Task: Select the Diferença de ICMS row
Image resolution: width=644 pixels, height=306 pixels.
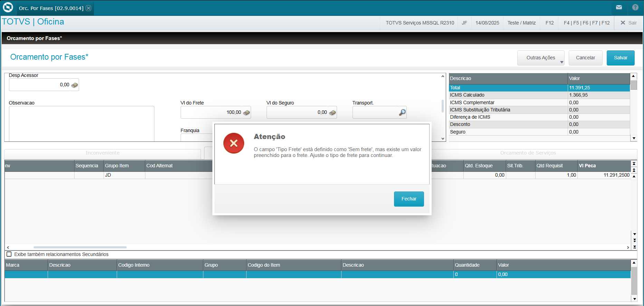Action: 539,117
